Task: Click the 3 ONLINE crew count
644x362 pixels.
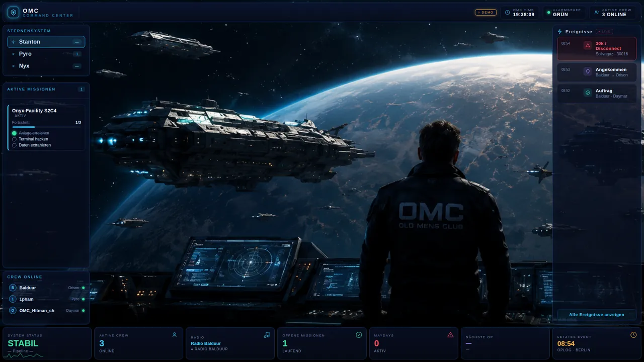Action: click(x=614, y=15)
